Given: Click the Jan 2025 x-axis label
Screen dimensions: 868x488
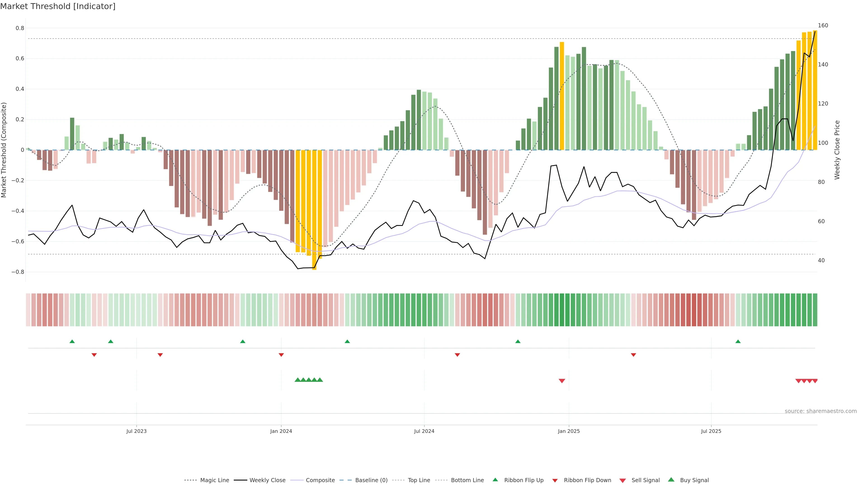Looking at the screenshot, I should (568, 431).
